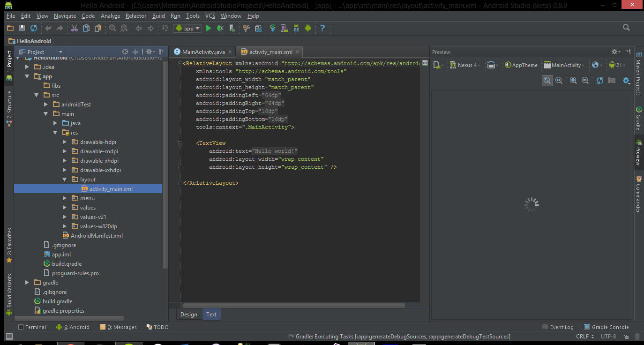Open the SDK Manager icon
Screen dimensions: 644x345
[x=296, y=28]
